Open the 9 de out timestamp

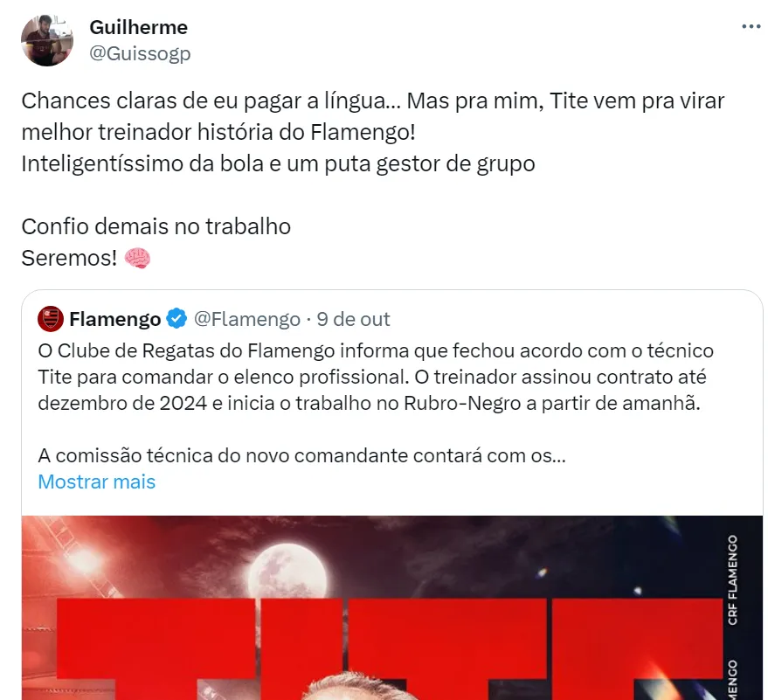point(353,319)
